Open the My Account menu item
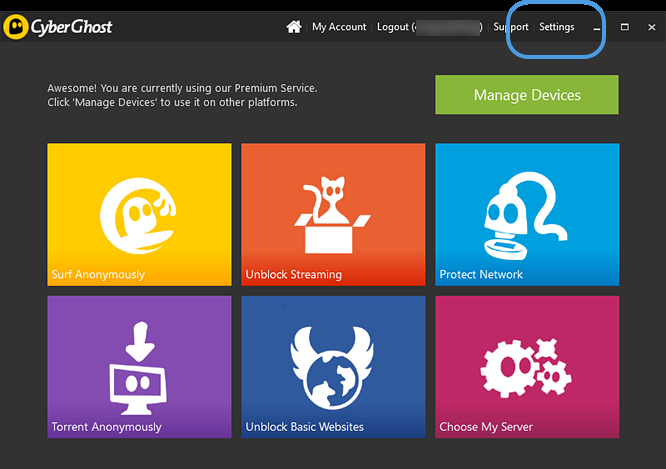The image size is (666, 469). click(x=339, y=27)
